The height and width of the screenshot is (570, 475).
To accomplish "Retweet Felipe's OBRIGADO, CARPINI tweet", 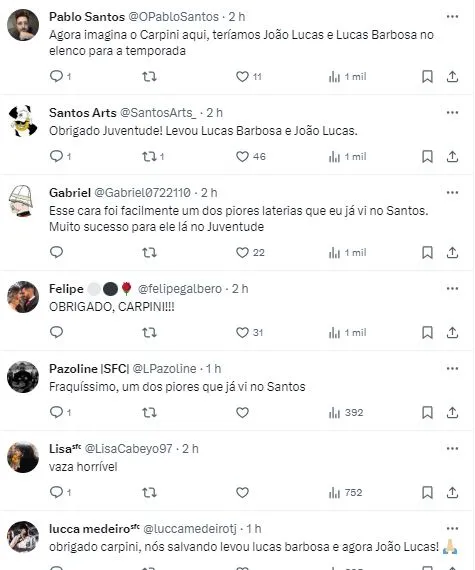I will click(149, 333).
